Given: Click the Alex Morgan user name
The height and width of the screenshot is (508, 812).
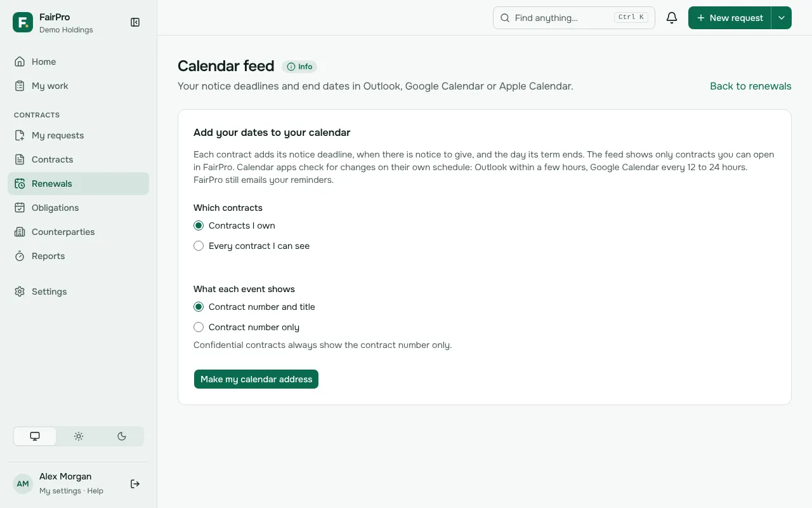Looking at the screenshot, I should (65, 476).
